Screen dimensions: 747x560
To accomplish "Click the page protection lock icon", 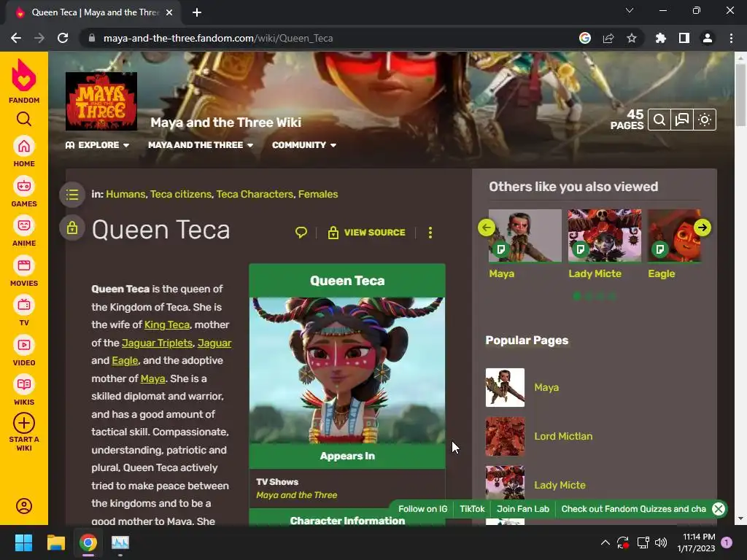I will coord(72,227).
